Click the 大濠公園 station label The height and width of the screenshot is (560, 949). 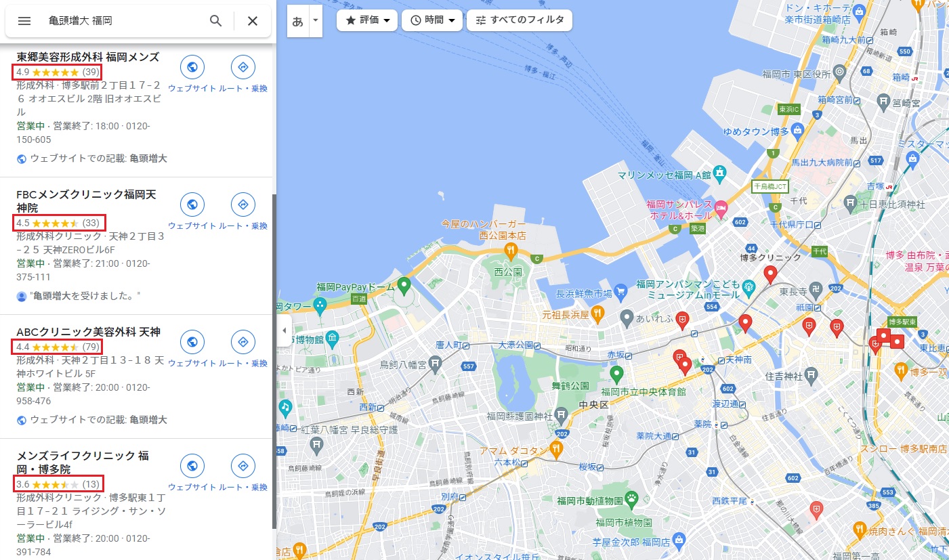click(x=515, y=345)
